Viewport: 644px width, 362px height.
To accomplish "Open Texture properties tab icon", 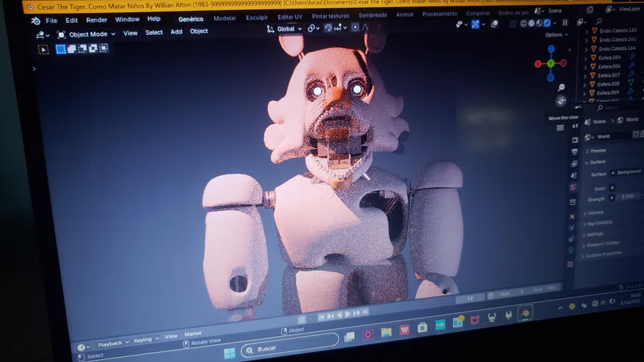I will click(570, 264).
